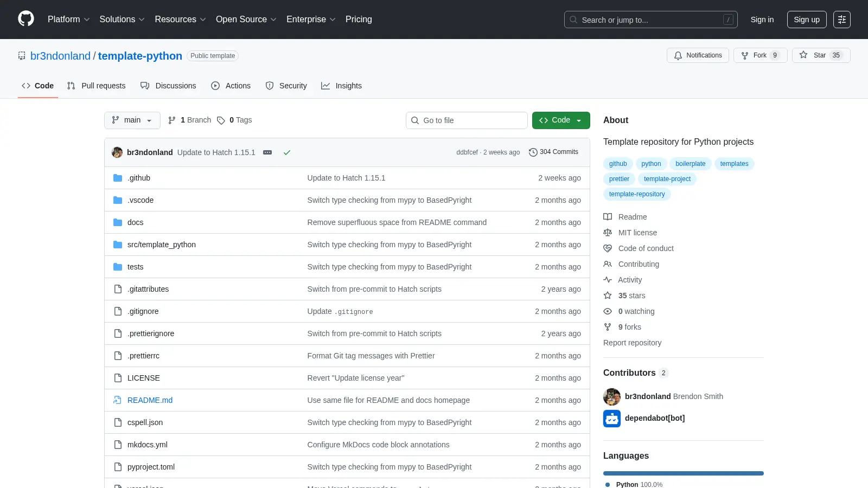
Task: Switch to the Pull requests tab
Action: (96, 86)
